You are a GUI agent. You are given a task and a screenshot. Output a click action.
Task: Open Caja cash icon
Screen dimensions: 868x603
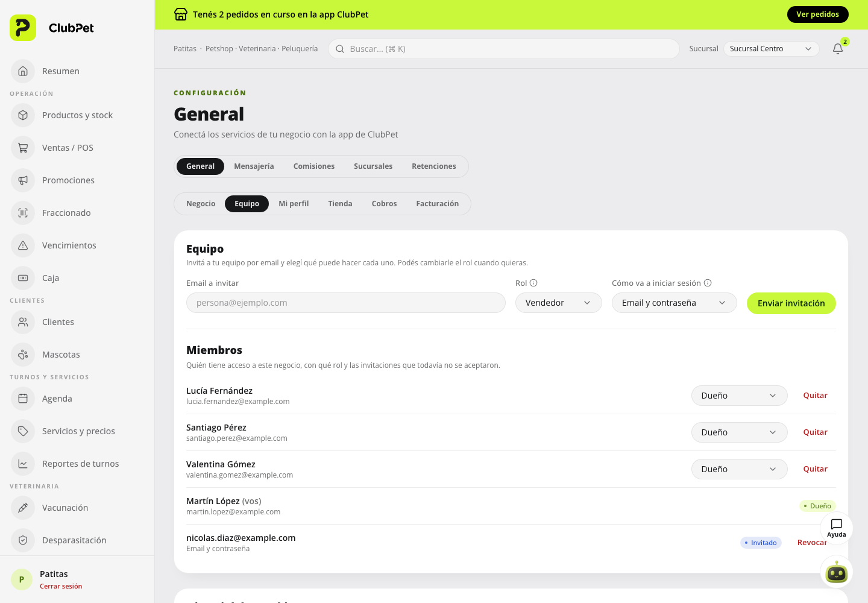click(x=23, y=278)
